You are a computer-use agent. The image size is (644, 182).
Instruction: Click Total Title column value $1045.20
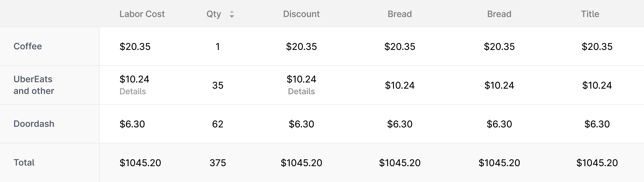(597, 163)
